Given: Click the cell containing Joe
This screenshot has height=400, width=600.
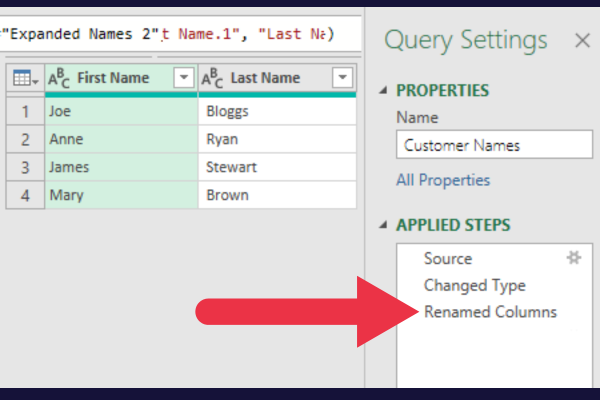Looking at the screenshot, I should [x=121, y=111].
